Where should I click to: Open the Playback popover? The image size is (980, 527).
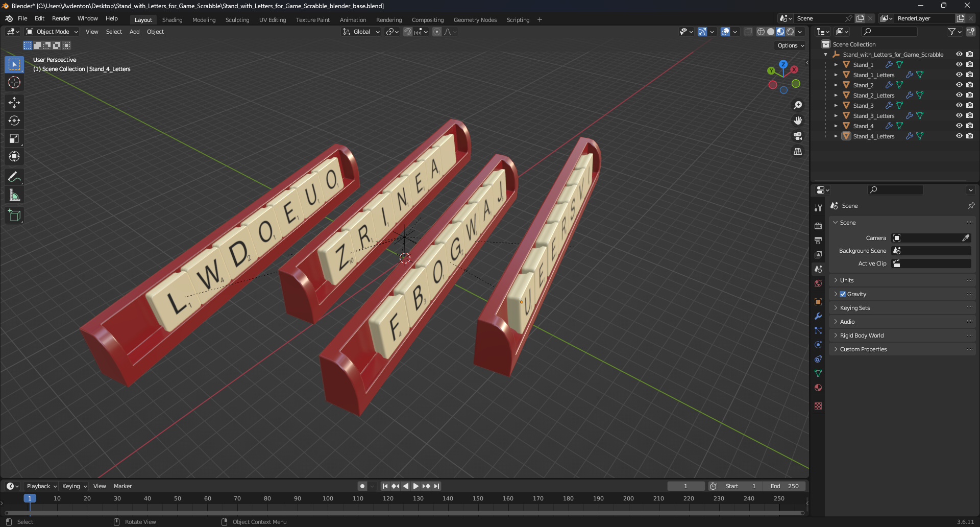click(x=41, y=486)
